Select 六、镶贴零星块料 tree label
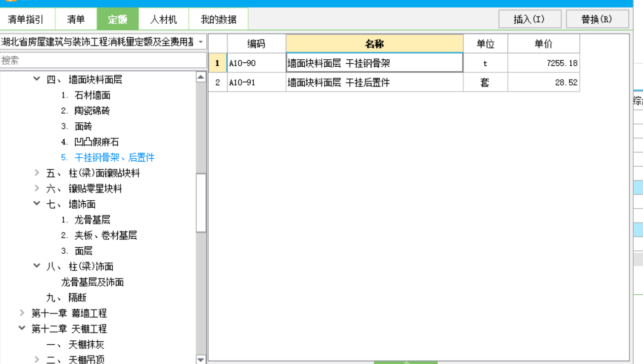The height and width of the screenshot is (364, 643). coord(84,188)
